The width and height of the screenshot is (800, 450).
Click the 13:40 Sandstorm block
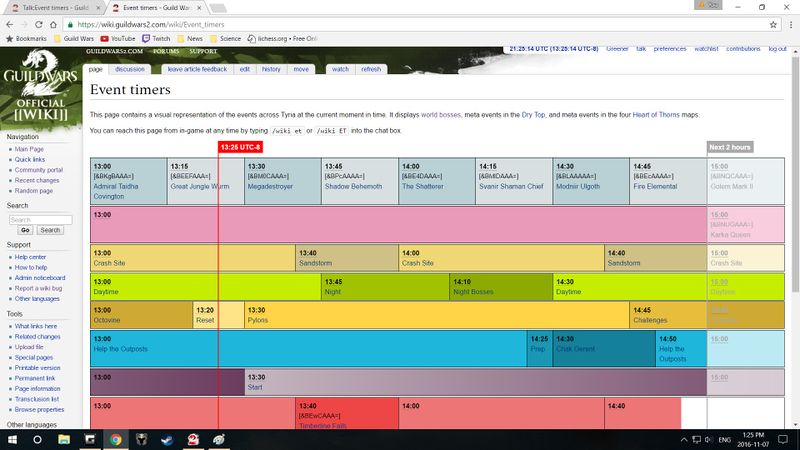tap(347, 258)
